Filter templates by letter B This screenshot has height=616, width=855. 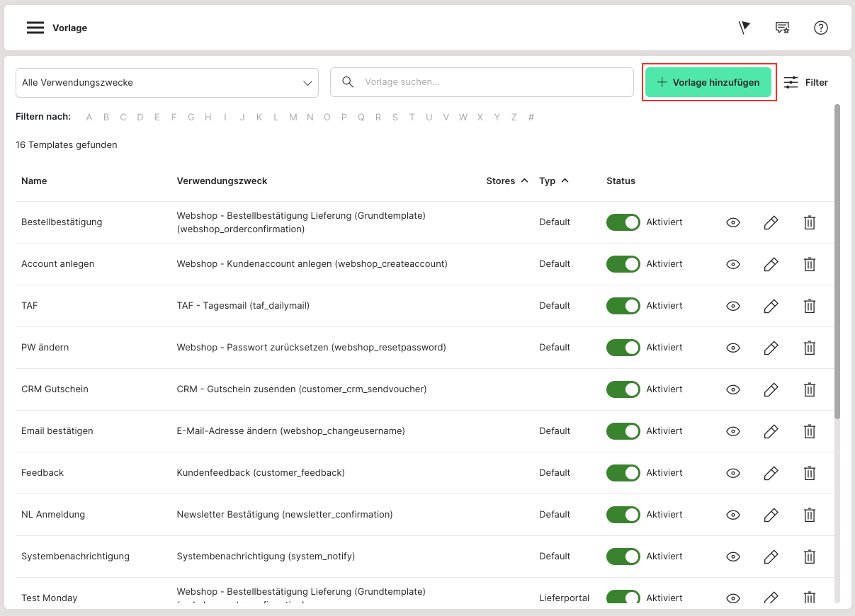106,118
